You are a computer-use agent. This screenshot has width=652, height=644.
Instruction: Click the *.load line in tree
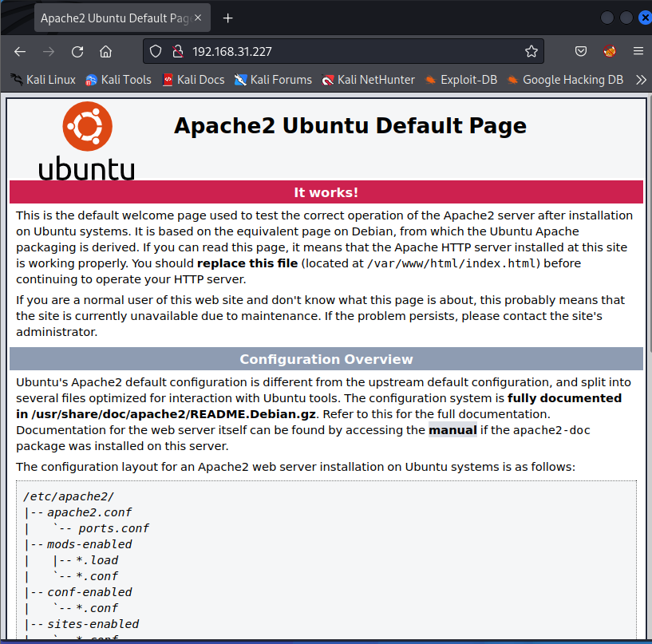coord(97,560)
